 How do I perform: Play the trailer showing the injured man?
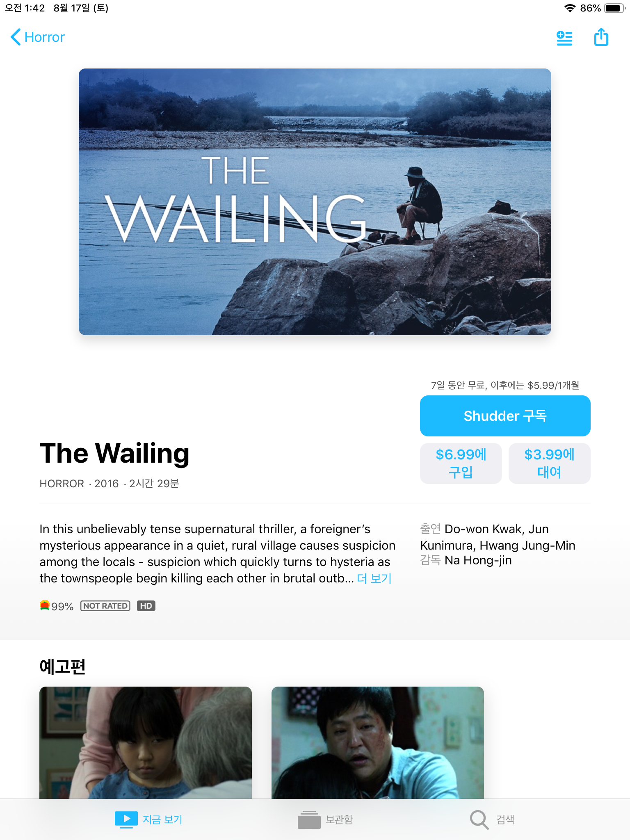[x=378, y=742]
